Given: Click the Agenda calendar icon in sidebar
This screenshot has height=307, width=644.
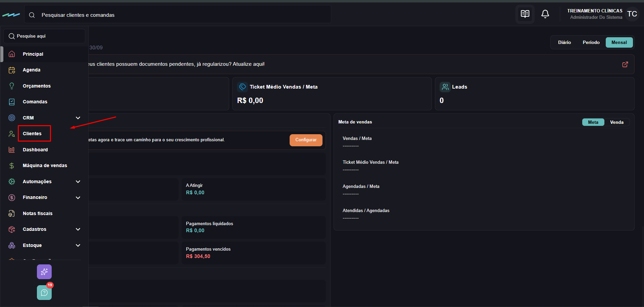Looking at the screenshot, I should 12,70.
